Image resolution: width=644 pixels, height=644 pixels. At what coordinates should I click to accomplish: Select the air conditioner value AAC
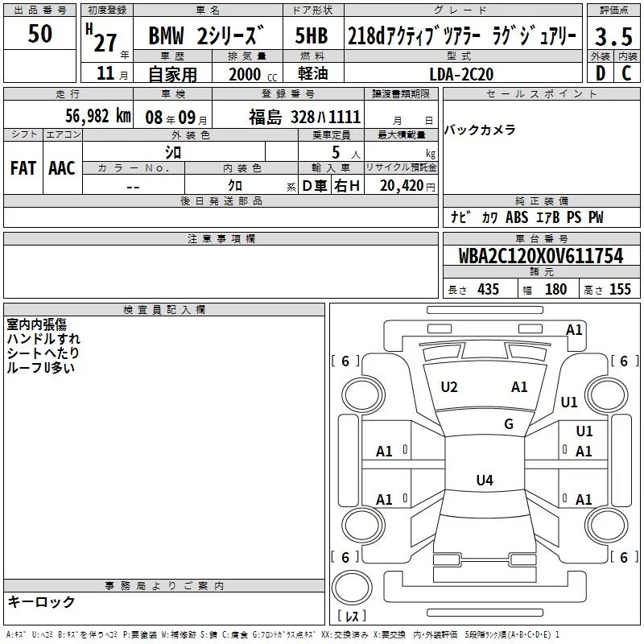coord(62,168)
